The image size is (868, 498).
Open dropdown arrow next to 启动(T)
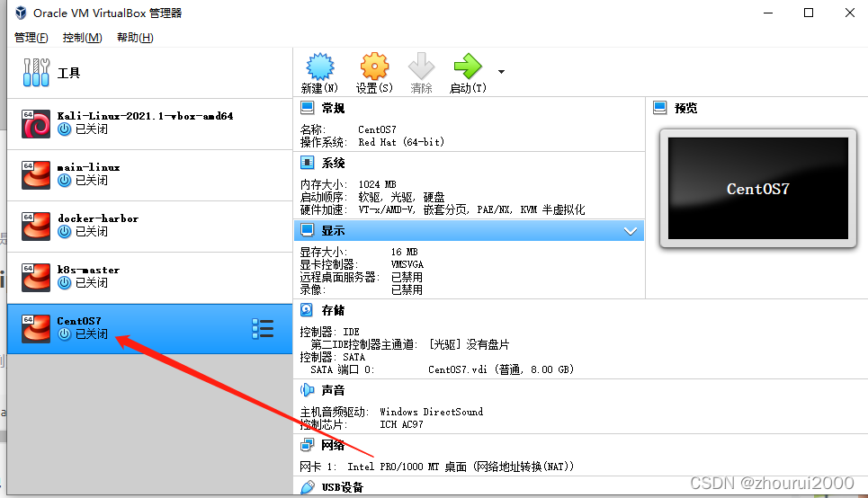(501, 72)
